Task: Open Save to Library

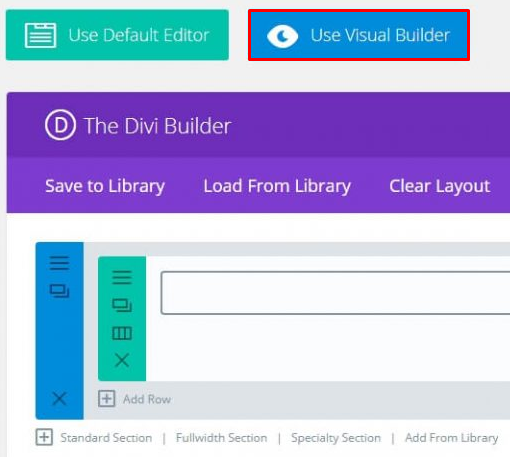Action: [105, 186]
